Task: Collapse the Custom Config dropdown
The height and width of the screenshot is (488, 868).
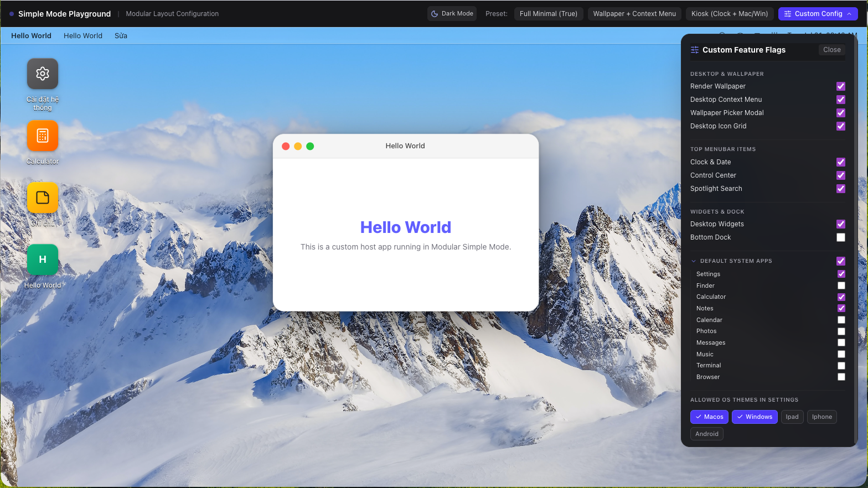Action: click(818, 14)
